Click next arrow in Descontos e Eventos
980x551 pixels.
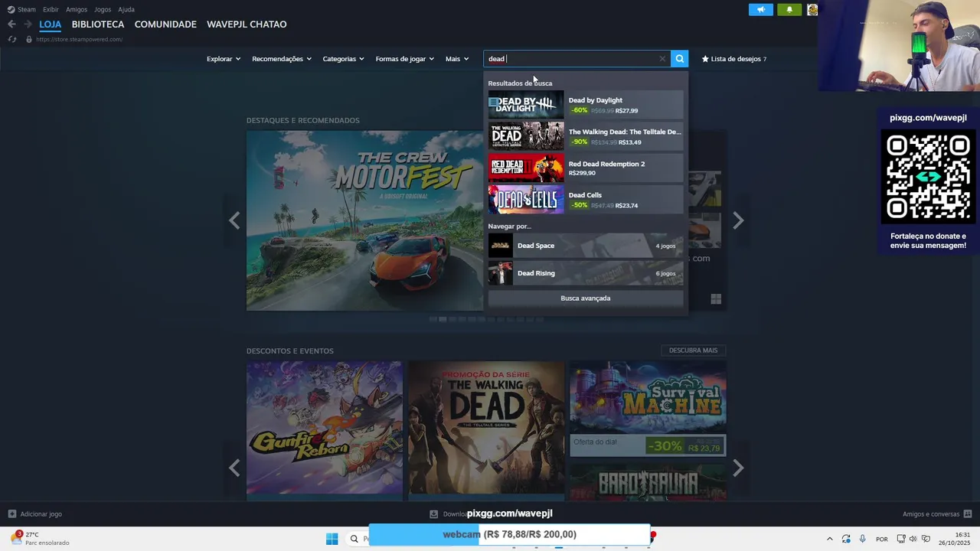pos(737,468)
